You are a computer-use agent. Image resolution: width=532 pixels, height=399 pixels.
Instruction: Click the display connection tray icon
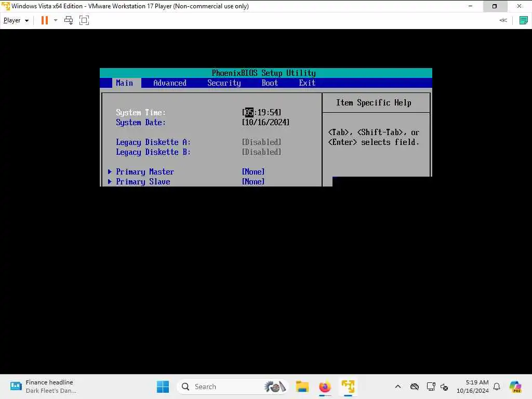[x=431, y=387]
